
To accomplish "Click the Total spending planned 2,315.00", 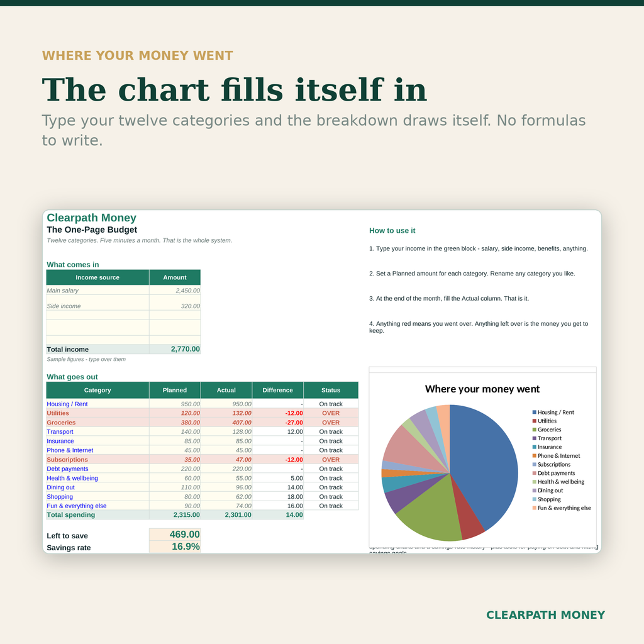I will (175, 515).
